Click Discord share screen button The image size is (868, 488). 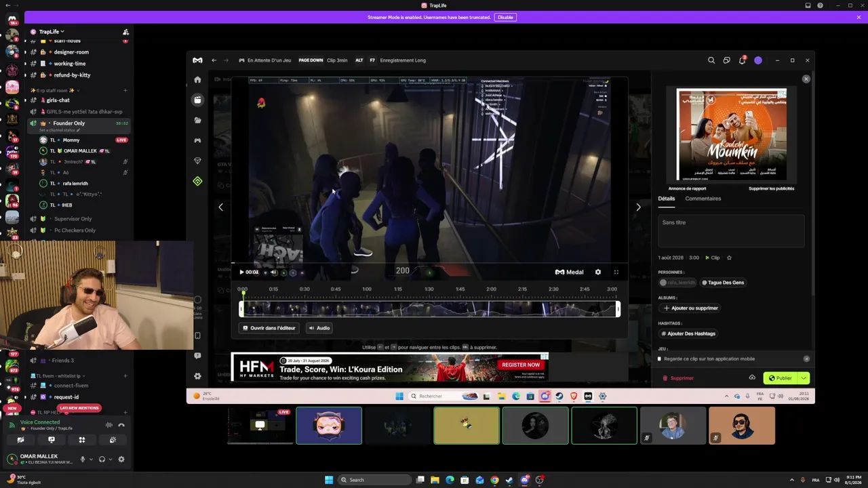pos(52,440)
